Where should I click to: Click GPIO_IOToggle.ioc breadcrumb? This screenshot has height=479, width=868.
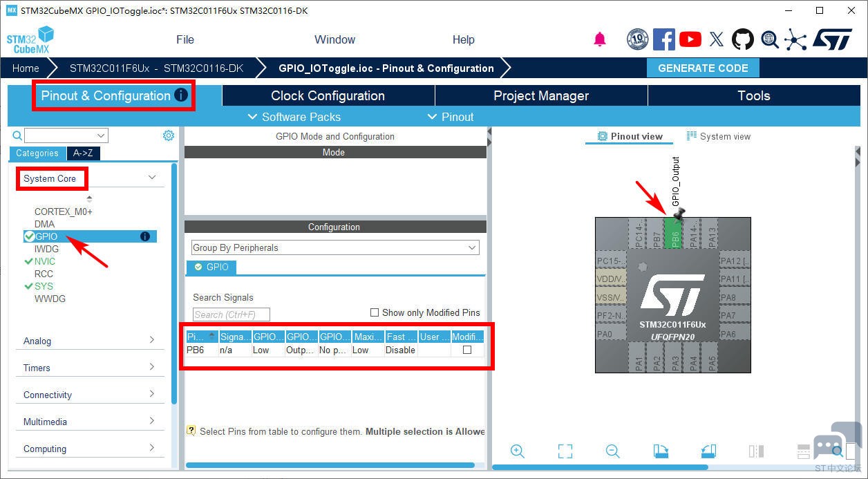pyautogui.click(x=386, y=68)
